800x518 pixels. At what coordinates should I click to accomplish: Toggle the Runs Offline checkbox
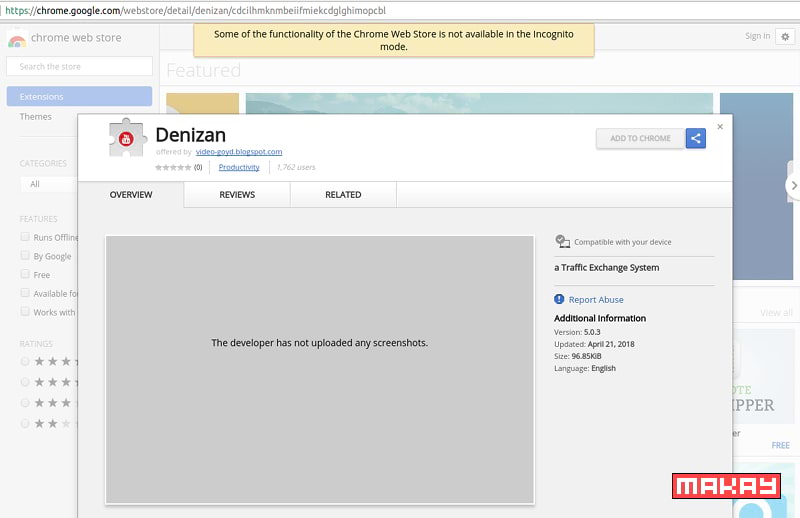(24, 237)
